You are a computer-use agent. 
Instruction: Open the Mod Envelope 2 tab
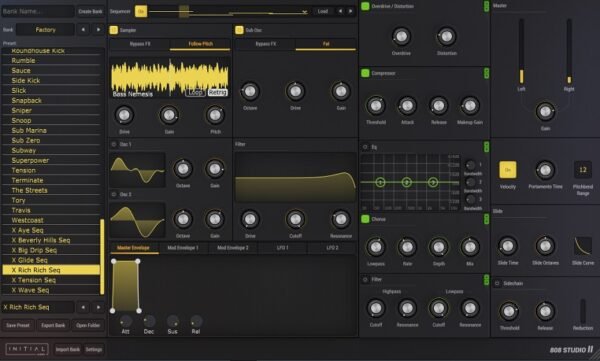click(x=233, y=248)
